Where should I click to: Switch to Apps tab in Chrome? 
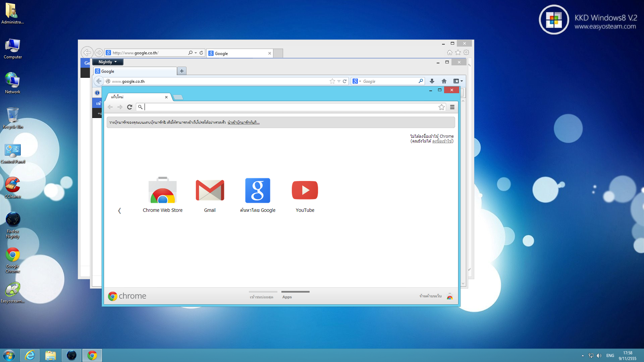(x=287, y=297)
